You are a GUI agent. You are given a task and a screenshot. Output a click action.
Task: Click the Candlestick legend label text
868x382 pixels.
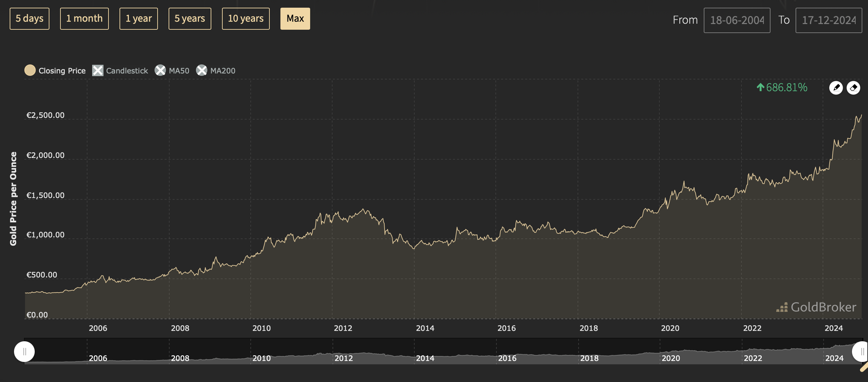[x=127, y=71]
